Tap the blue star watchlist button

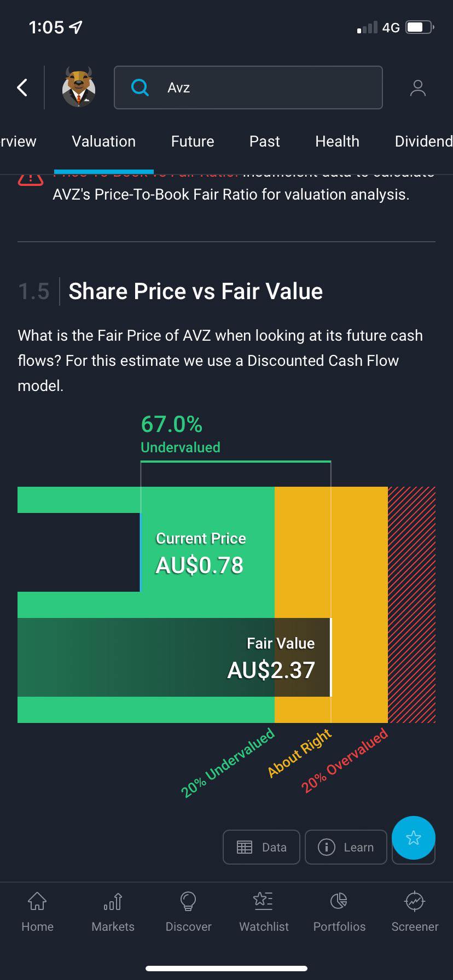[x=414, y=837]
